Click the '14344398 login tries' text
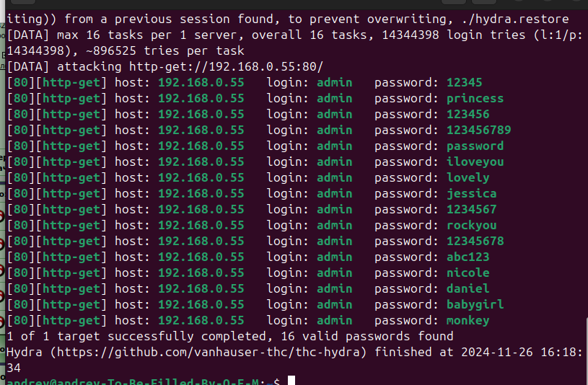 453,35
